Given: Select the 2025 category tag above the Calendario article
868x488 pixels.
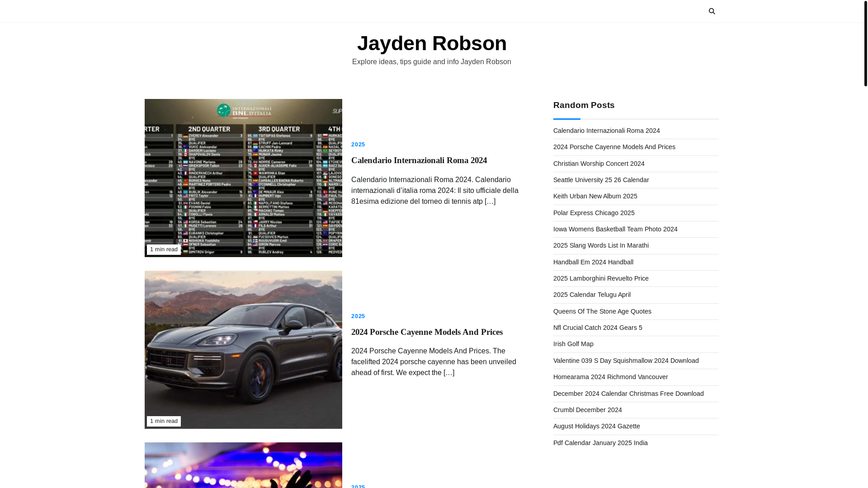Looking at the screenshot, I should pos(358,145).
